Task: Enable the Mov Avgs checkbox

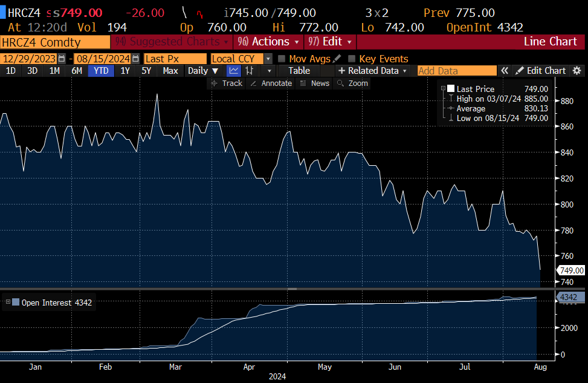Action: pyautogui.click(x=282, y=59)
